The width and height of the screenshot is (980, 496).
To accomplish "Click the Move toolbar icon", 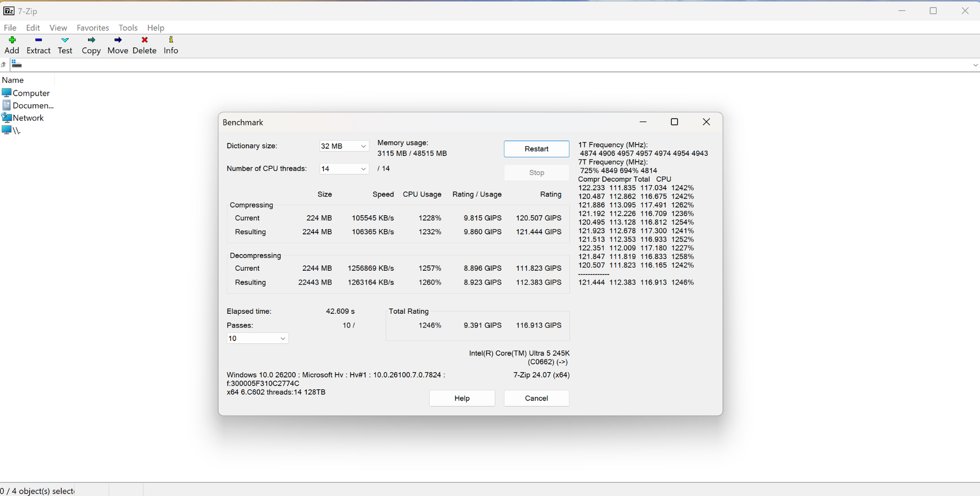I will 118,40.
